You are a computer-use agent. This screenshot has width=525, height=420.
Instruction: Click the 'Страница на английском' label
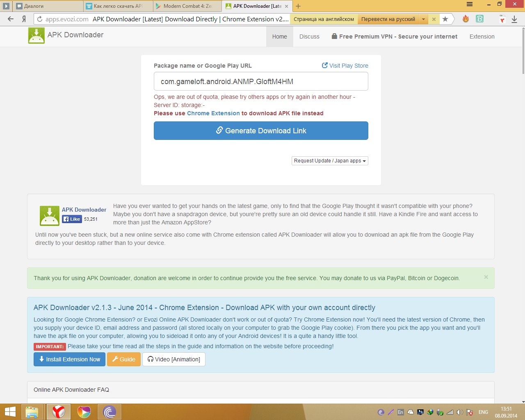click(324, 19)
